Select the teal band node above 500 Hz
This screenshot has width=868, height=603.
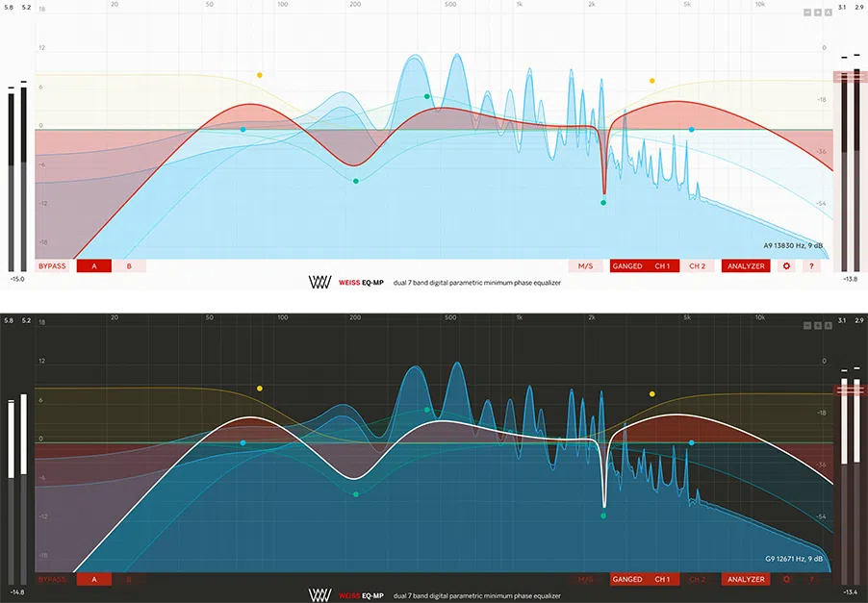(x=426, y=96)
